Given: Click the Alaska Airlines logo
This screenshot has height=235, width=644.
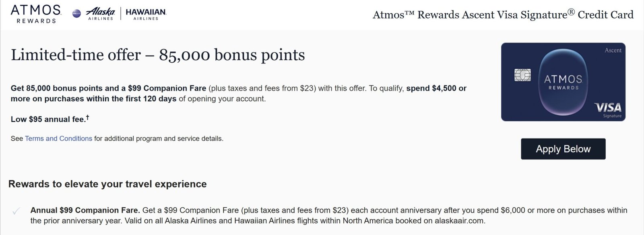Looking at the screenshot, I should (x=101, y=14).
